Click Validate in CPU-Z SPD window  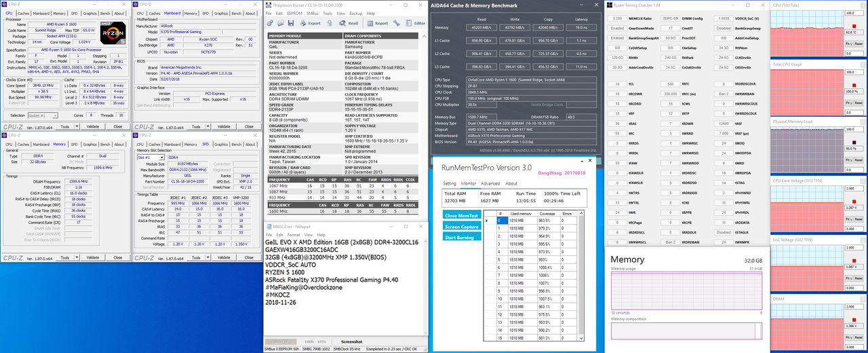tap(224, 259)
